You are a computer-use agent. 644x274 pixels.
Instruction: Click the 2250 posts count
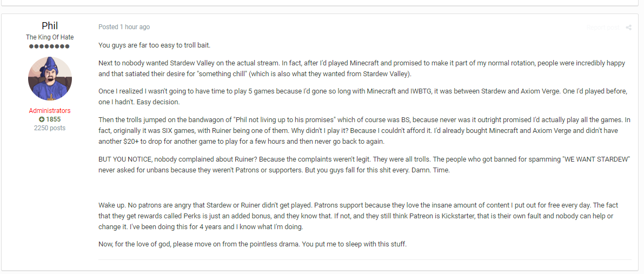[50, 128]
